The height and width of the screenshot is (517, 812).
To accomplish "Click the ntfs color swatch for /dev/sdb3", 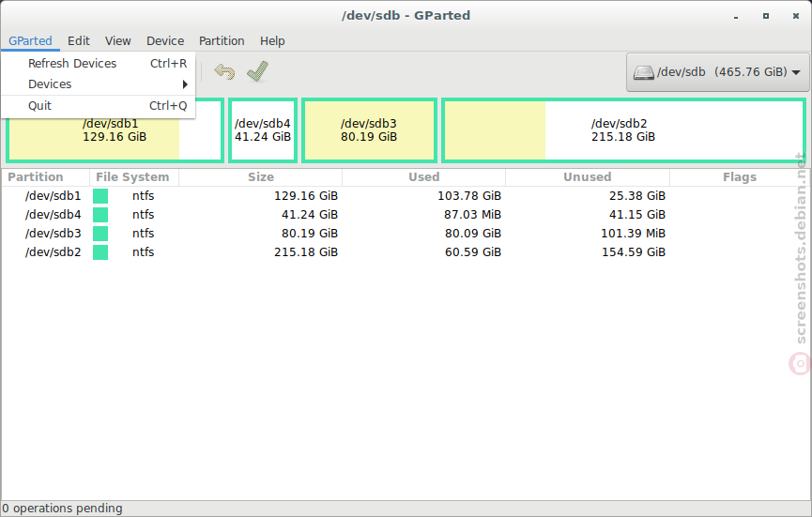I will (x=100, y=234).
